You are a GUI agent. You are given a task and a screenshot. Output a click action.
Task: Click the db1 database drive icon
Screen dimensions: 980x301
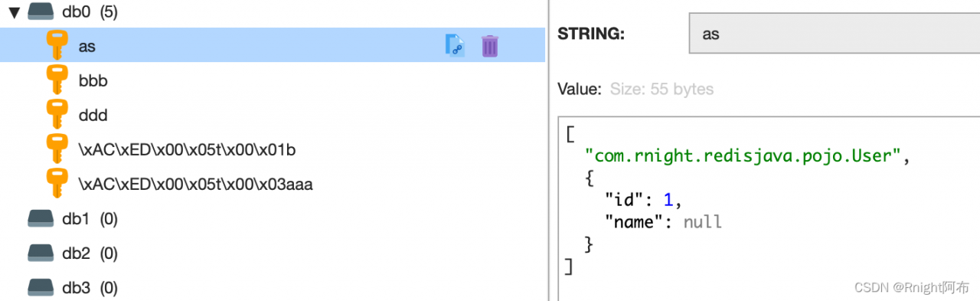(x=41, y=219)
